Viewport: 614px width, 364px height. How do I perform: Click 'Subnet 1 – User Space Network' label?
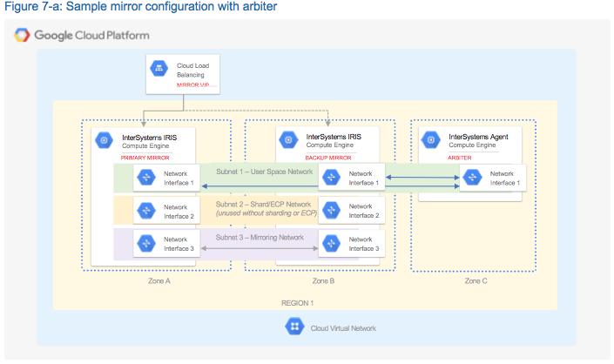[x=264, y=172]
